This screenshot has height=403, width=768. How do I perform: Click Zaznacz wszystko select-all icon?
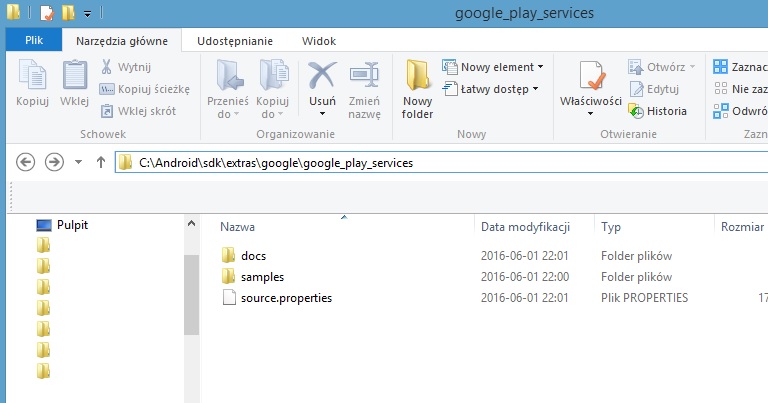[720, 67]
